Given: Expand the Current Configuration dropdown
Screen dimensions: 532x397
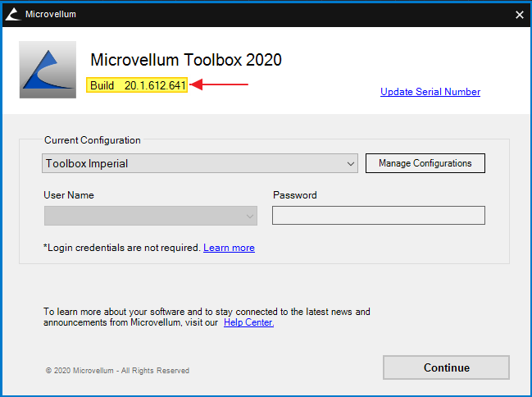Looking at the screenshot, I should coord(200,163).
